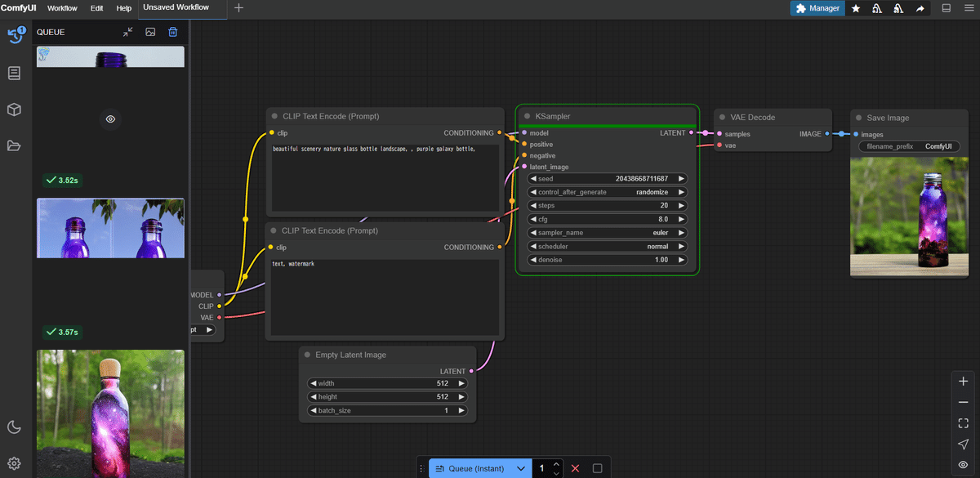Switch to the Unsaved Workflow tab
This screenshot has width=980, height=478.
click(176, 7)
